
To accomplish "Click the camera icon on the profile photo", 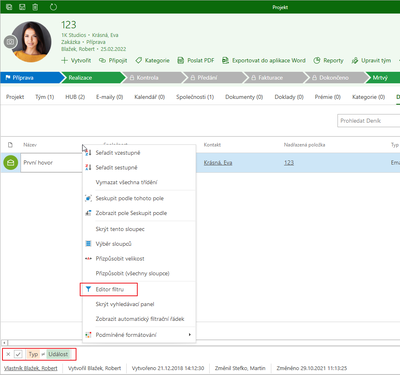I will tap(10, 42).
